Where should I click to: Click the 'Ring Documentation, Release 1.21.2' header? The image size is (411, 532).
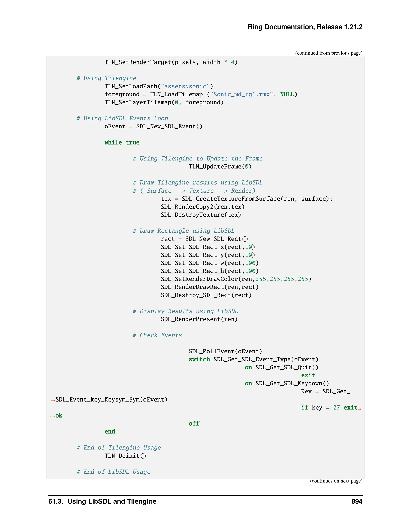(x=305, y=27)
